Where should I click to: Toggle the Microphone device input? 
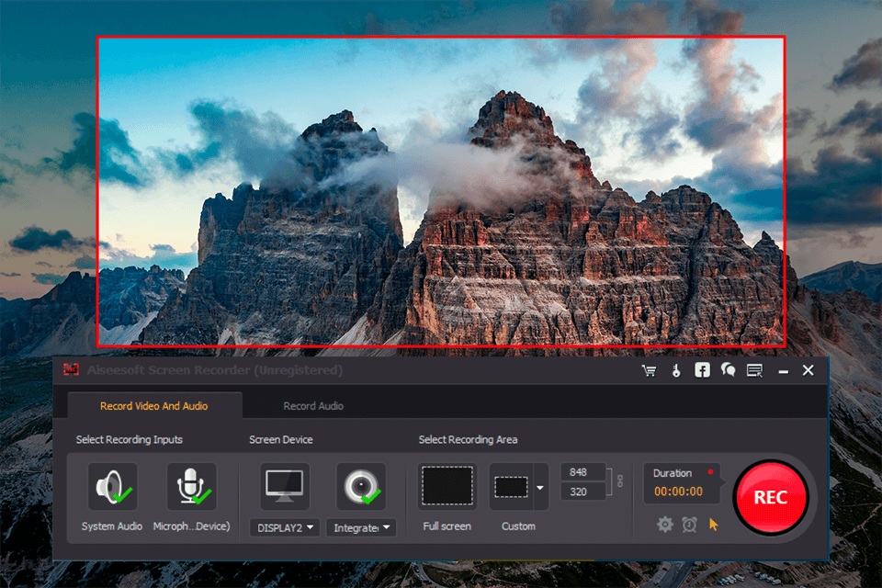pos(192,487)
